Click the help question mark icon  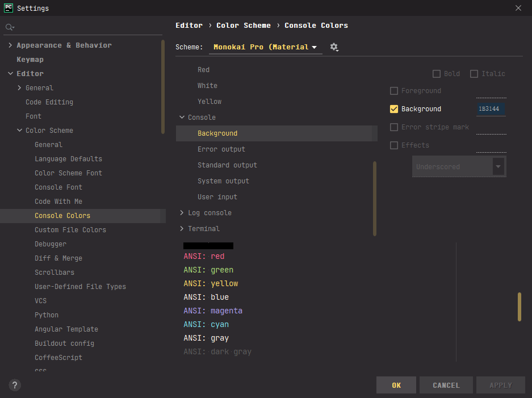click(15, 385)
